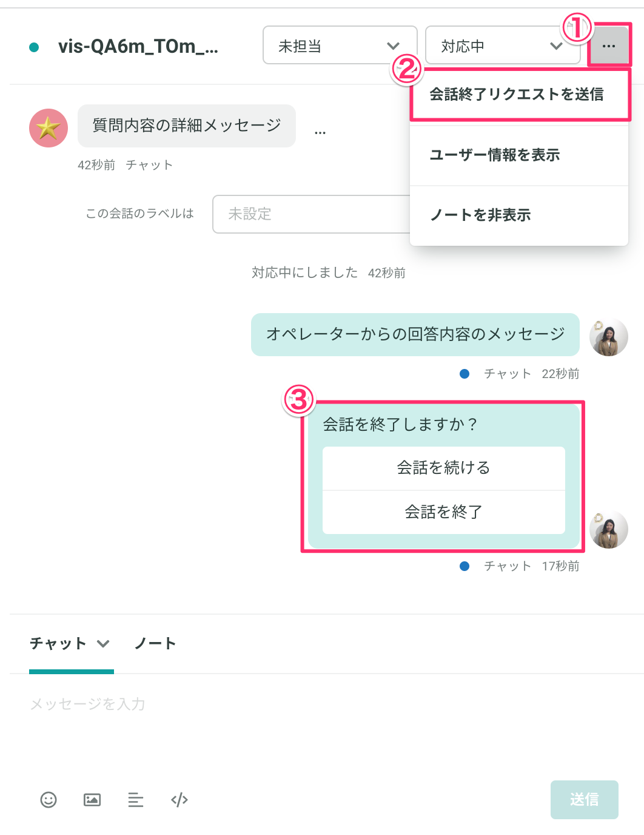Click the 会話を終了 button
This screenshot has width=644, height=835.
coord(444,512)
